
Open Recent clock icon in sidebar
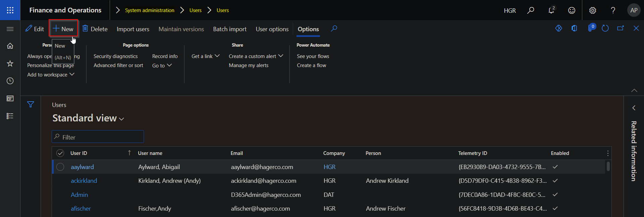(x=10, y=81)
